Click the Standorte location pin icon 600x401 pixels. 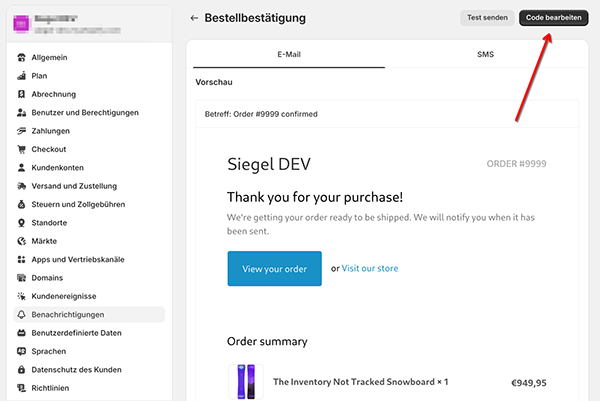click(22, 222)
